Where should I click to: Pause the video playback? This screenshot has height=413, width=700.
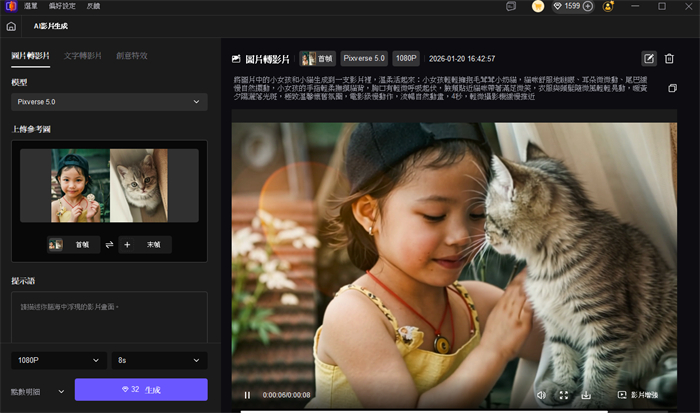coord(247,395)
